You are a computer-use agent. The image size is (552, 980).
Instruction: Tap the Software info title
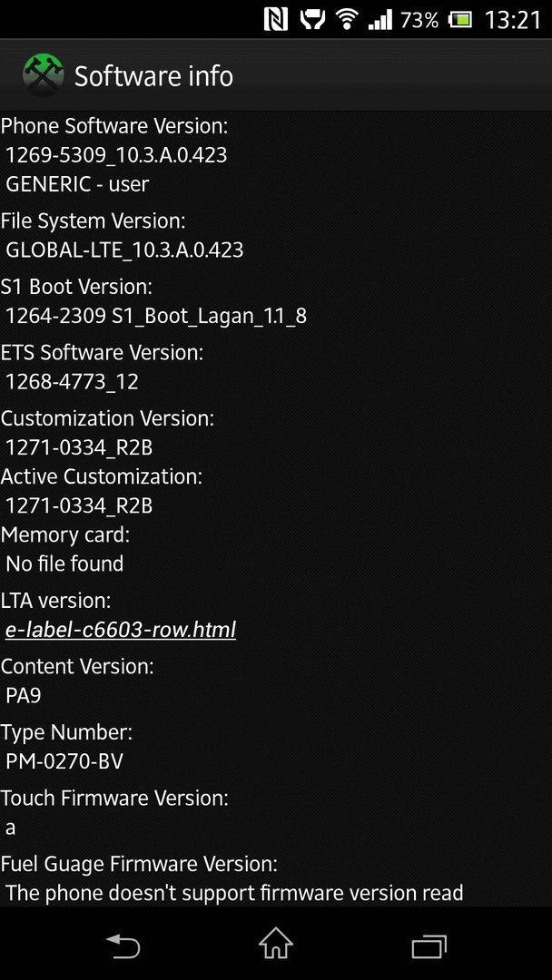coord(153,76)
